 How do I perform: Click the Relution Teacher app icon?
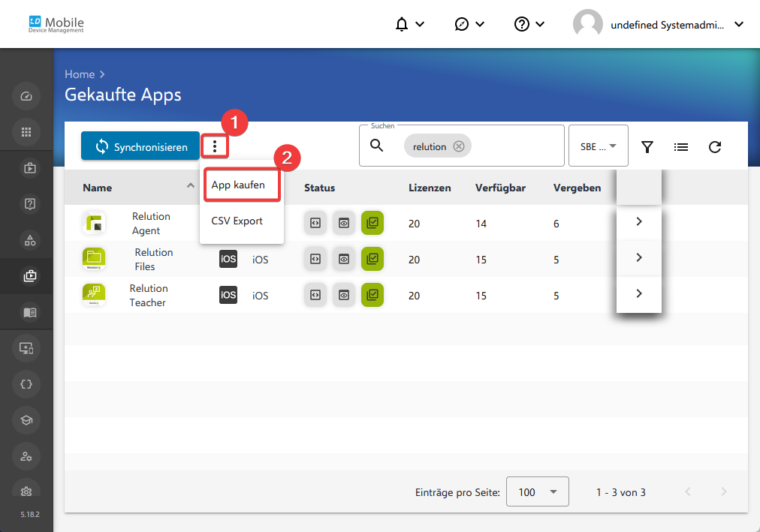pos(94,296)
